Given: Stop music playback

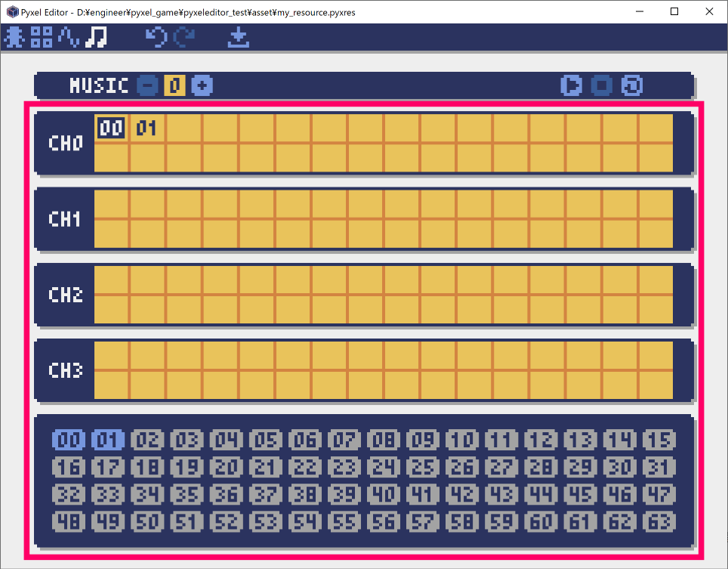Looking at the screenshot, I should tap(601, 85).
